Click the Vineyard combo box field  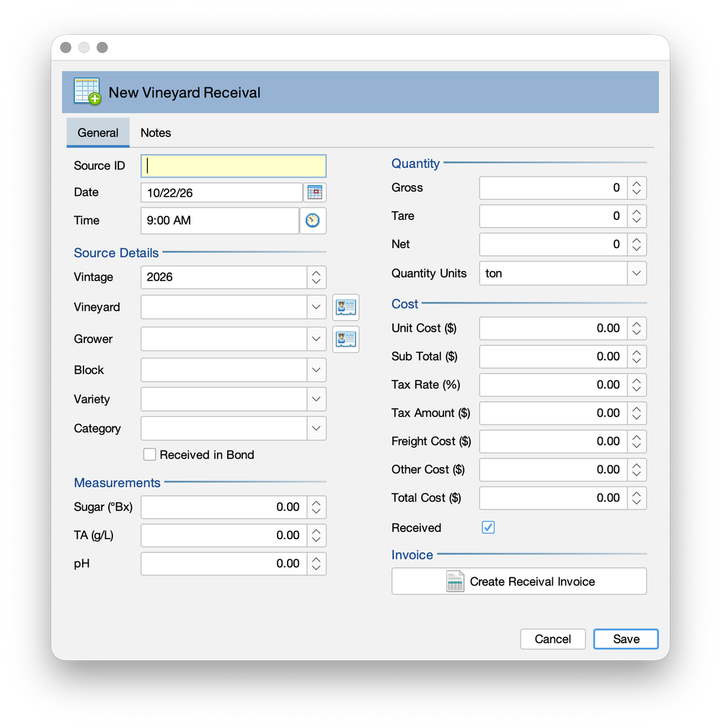(x=224, y=307)
